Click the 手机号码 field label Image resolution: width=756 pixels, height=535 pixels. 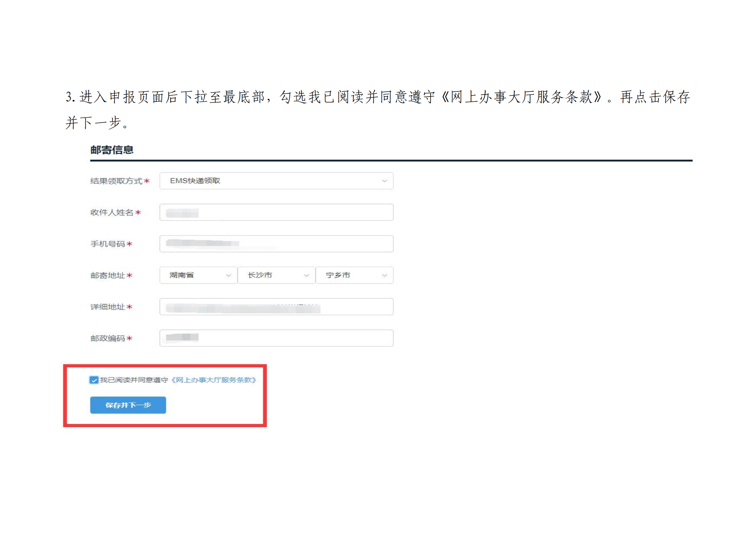[108, 244]
